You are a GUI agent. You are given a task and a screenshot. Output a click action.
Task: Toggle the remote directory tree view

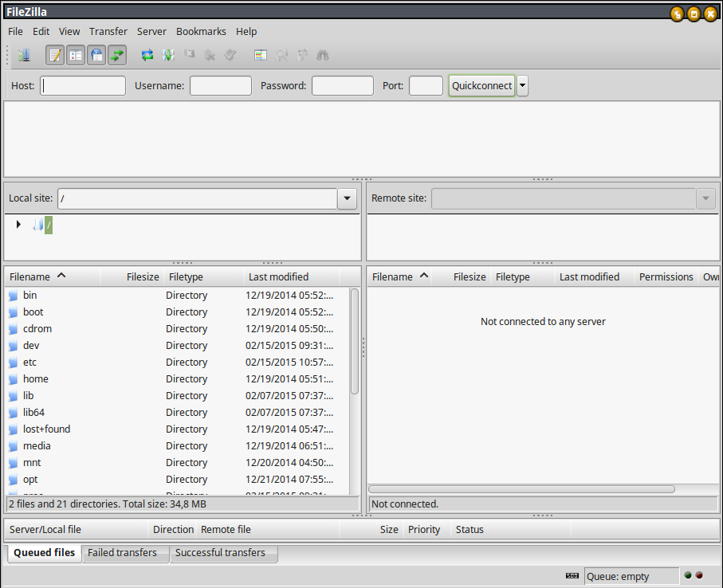(96, 55)
